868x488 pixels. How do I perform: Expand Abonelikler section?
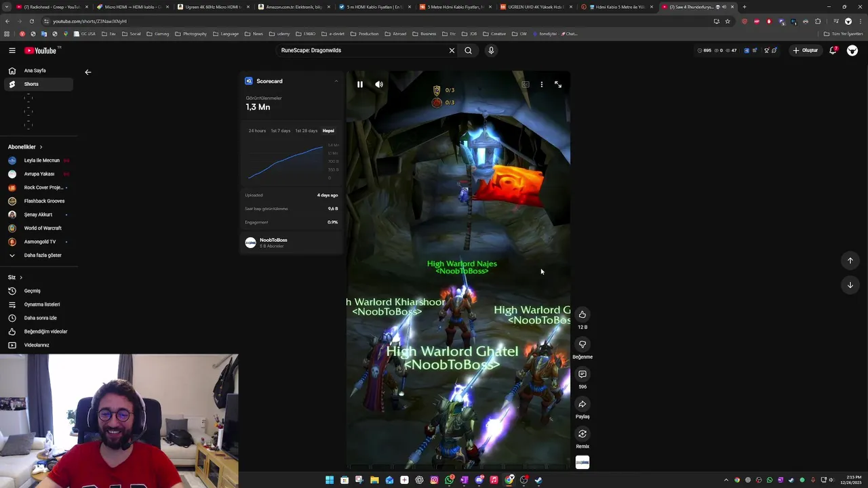tap(25, 147)
